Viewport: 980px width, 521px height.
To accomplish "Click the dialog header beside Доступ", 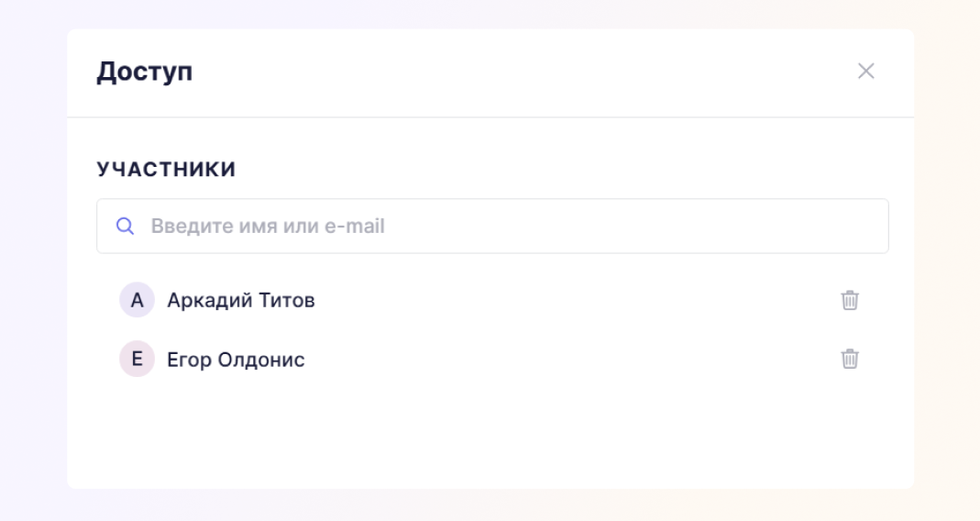I will 525,72.
